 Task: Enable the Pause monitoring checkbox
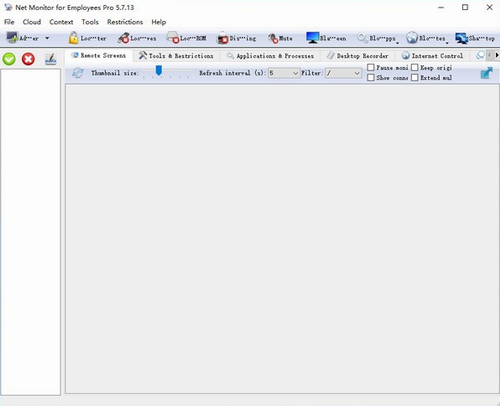click(371, 68)
